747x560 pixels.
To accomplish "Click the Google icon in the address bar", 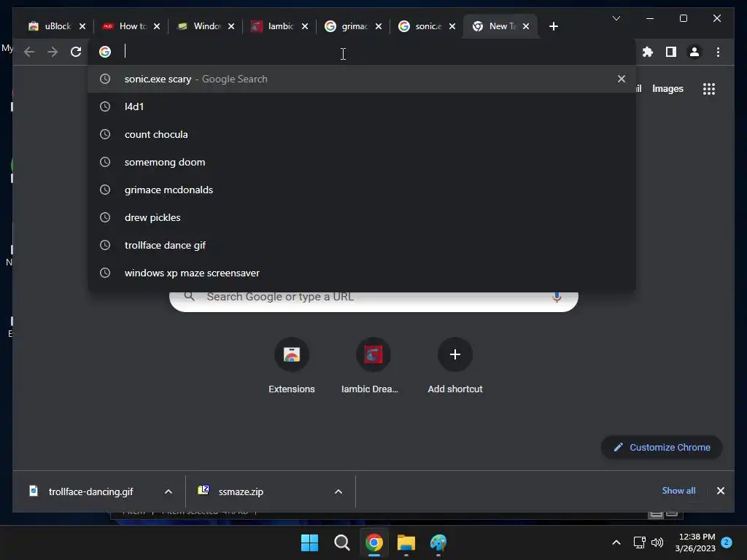I will [105, 52].
